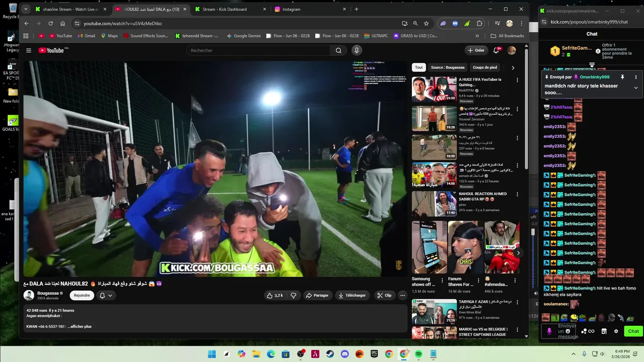Screen dimensions: 644x362
Task: Start voice search with microphone icon
Action: 356,50
